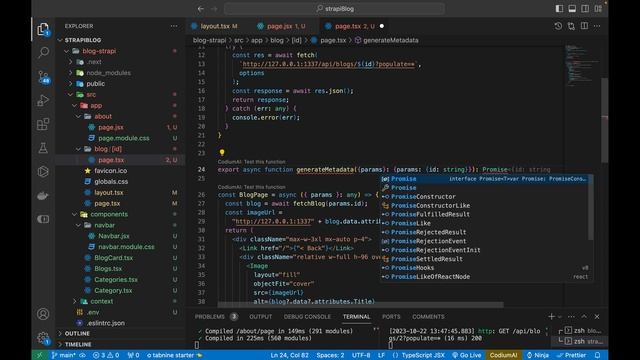Image resolution: width=640 pixels, height=360 pixels.
Task: Click Ln 24, Col 82 cursor position
Action: (x=289, y=355)
